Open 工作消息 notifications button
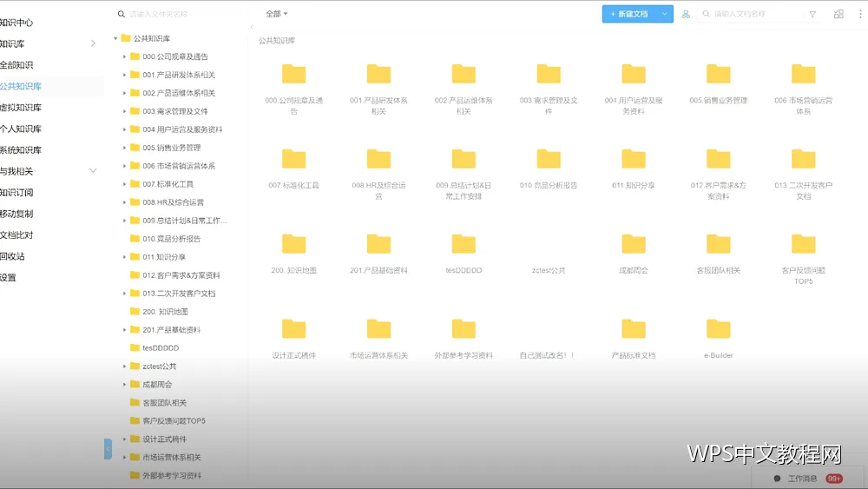 pyautogui.click(x=808, y=479)
